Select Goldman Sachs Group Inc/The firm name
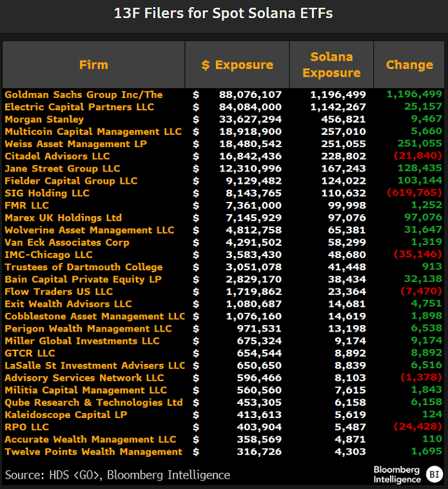448x489 pixels. tap(84, 94)
